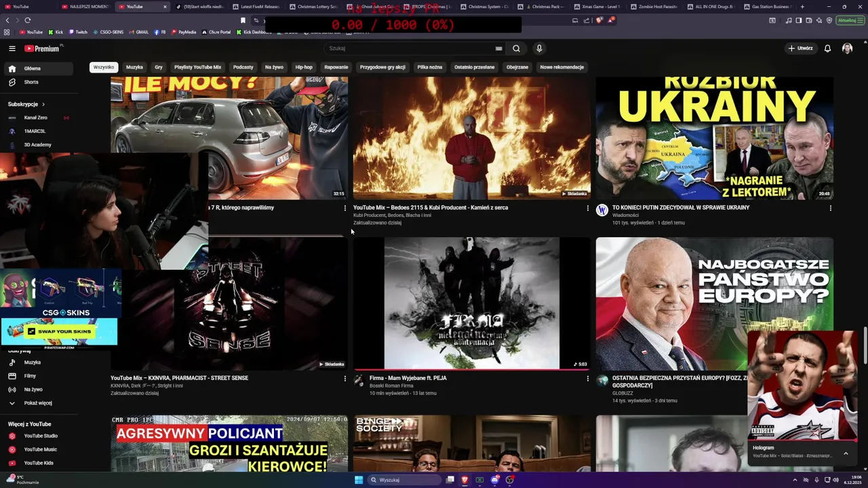Select the Playlisty YouTube Mix chip

[197, 67]
